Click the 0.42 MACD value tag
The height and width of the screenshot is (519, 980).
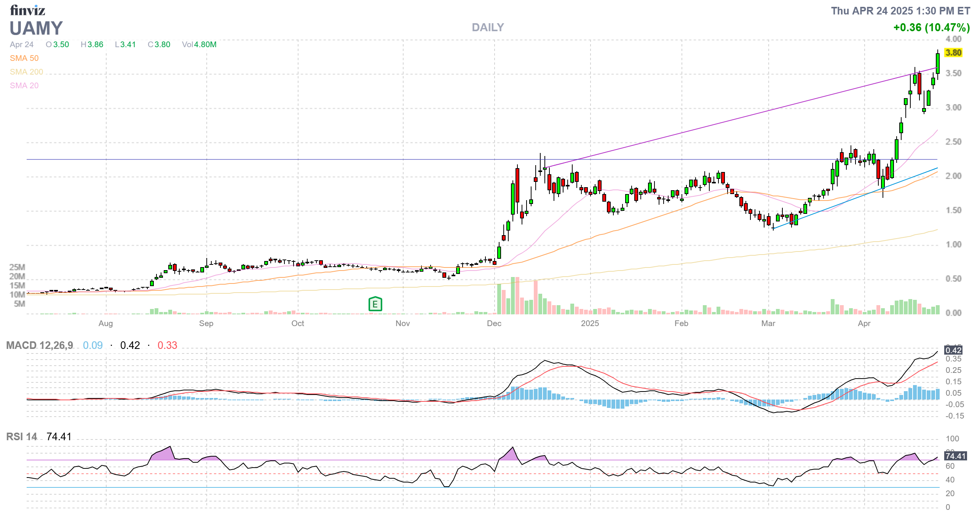pos(953,350)
